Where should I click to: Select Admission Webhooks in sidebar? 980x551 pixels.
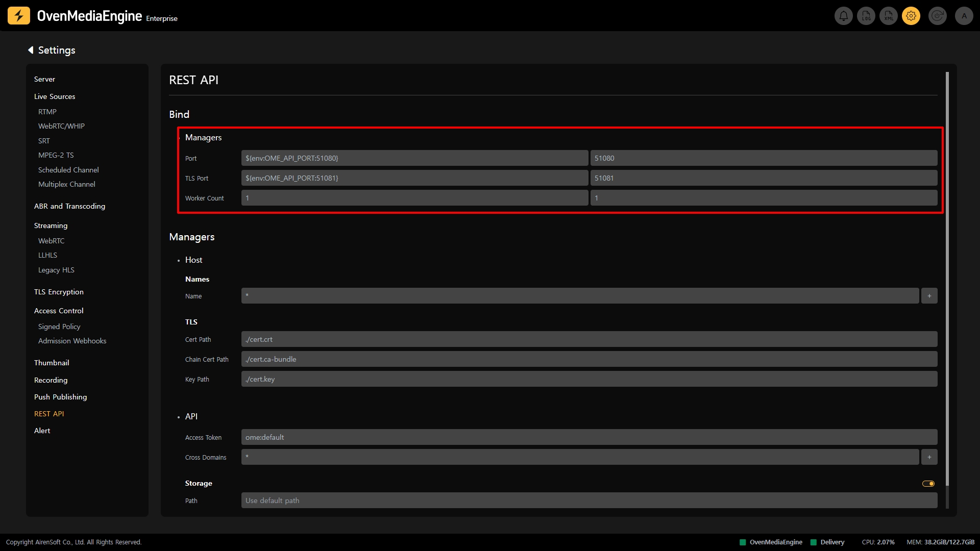pyautogui.click(x=72, y=341)
